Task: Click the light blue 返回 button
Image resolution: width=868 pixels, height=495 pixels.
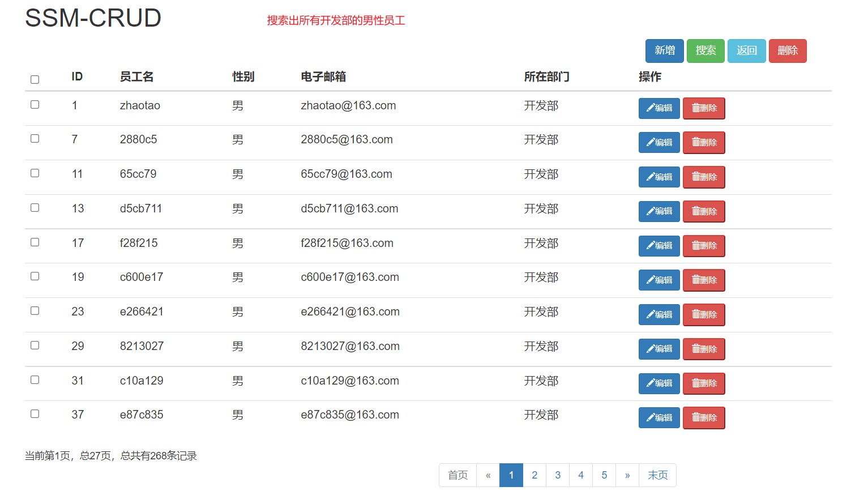Action: pos(746,51)
